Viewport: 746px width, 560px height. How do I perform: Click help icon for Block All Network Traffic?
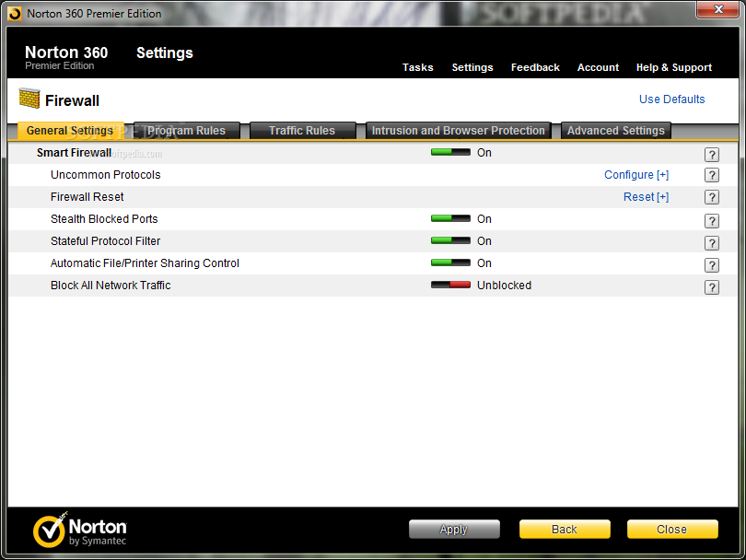pos(711,287)
